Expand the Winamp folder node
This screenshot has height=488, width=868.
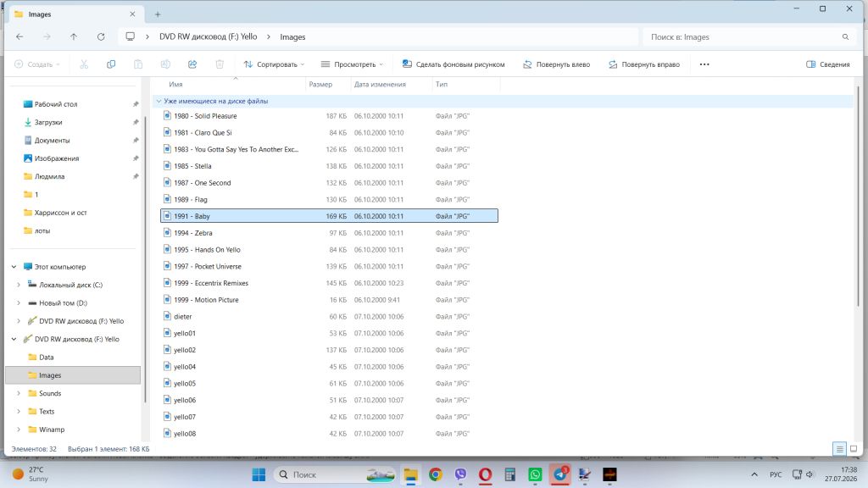(x=19, y=430)
